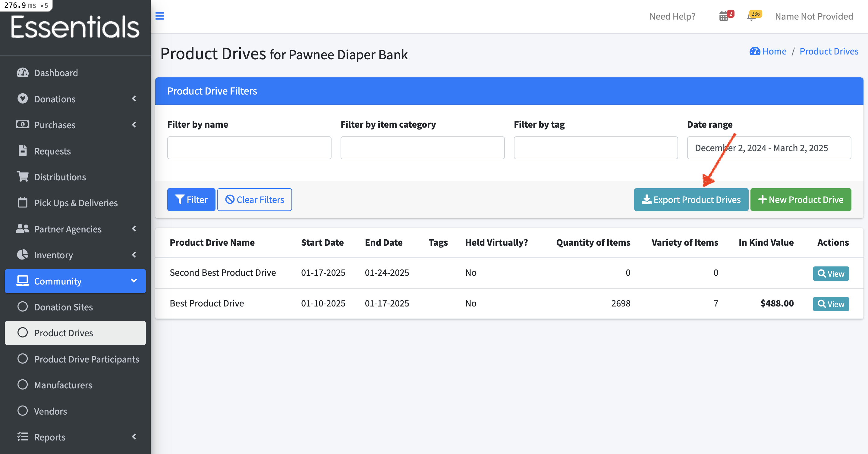Click the Donations heart icon

point(23,99)
